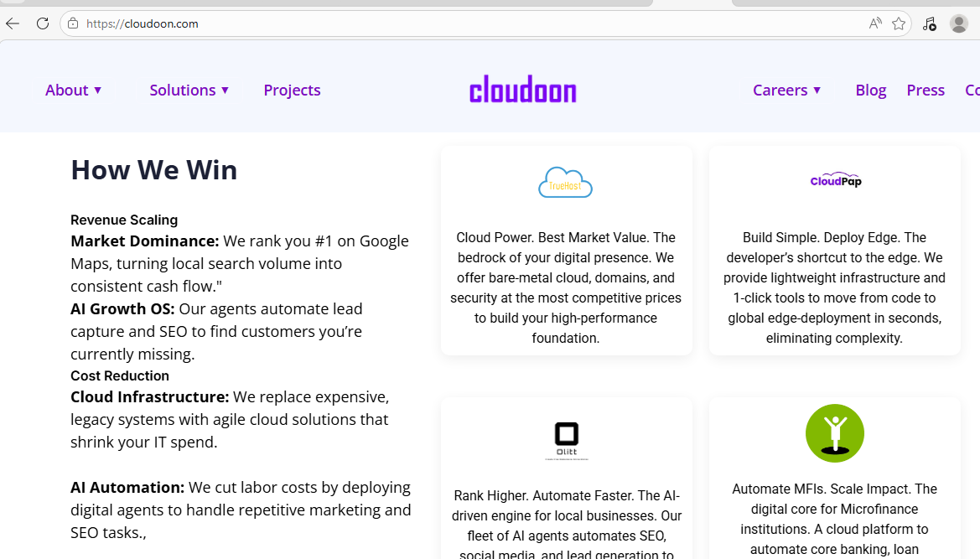Screen dimensions: 980x559
Task: Click the 'Cloud Infrastructure:' bold text
Action: 150,397
